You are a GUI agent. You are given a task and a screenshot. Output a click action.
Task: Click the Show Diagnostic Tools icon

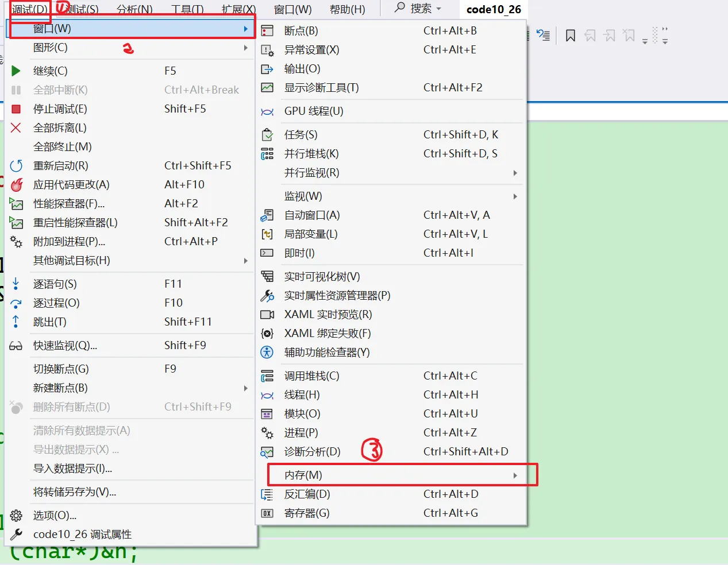pyautogui.click(x=267, y=87)
